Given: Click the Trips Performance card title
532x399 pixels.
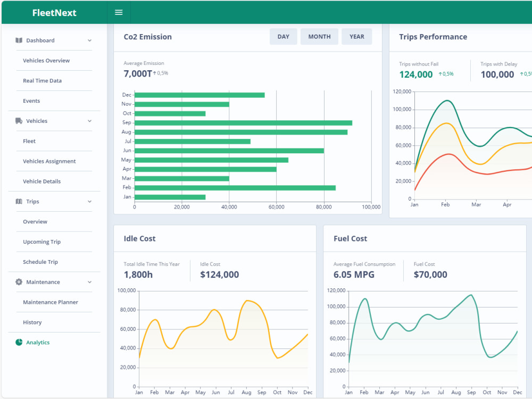Looking at the screenshot, I should click(x=433, y=37).
